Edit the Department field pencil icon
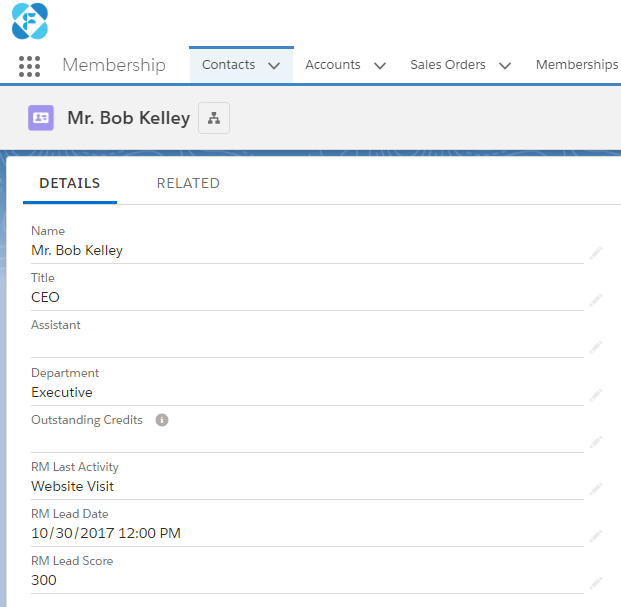 point(596,394)
